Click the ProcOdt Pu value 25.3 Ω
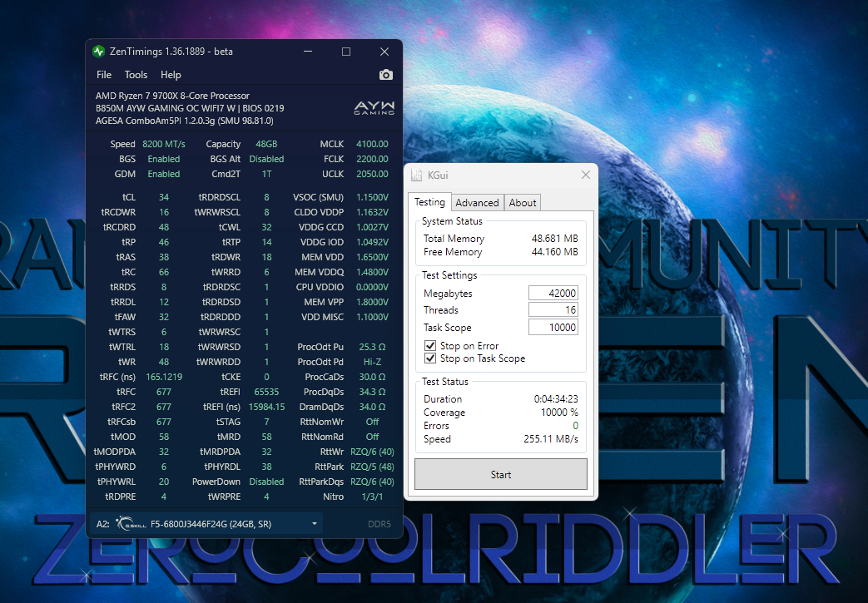 pyautogui.click(x=372, y=347)
